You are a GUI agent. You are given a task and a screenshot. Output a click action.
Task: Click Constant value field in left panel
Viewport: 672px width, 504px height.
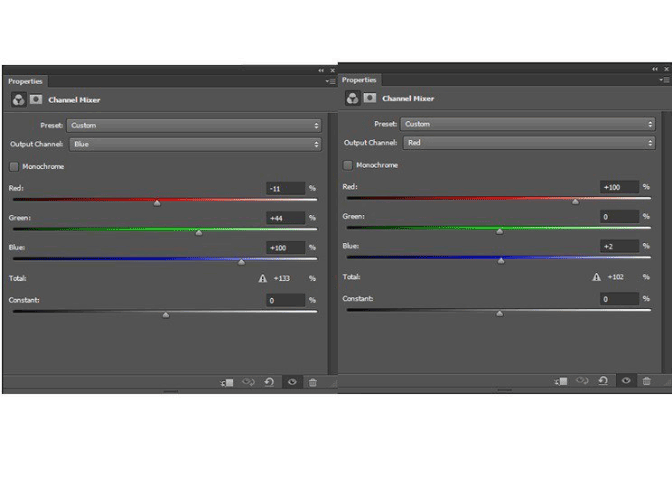point(285,300)
